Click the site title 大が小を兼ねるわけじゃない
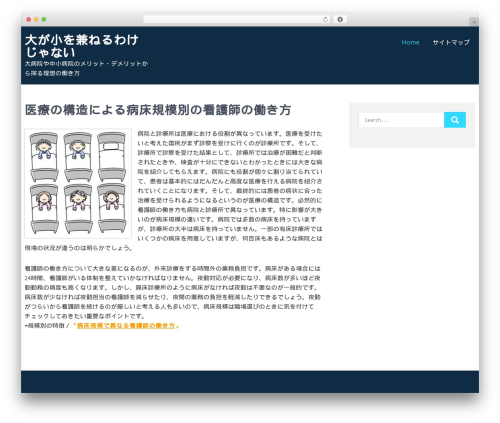 click(82, 46)
